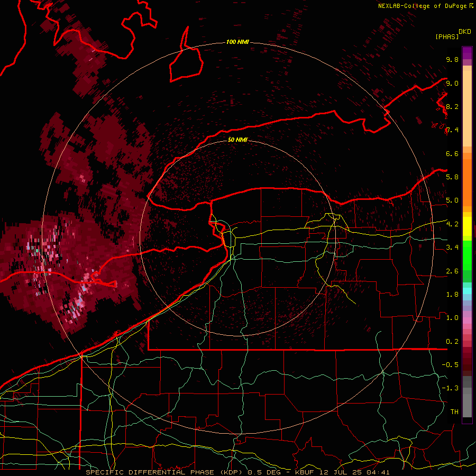Image resolution: width=476 pixels, height=476 pixels.
Task: Pick the yellow segment of the color bar
Action: click(467, 226)
